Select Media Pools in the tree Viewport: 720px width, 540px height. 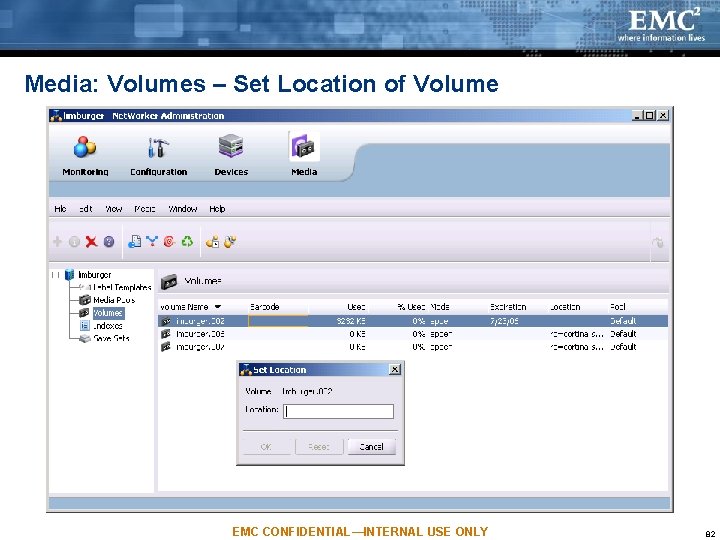(114, 300)
